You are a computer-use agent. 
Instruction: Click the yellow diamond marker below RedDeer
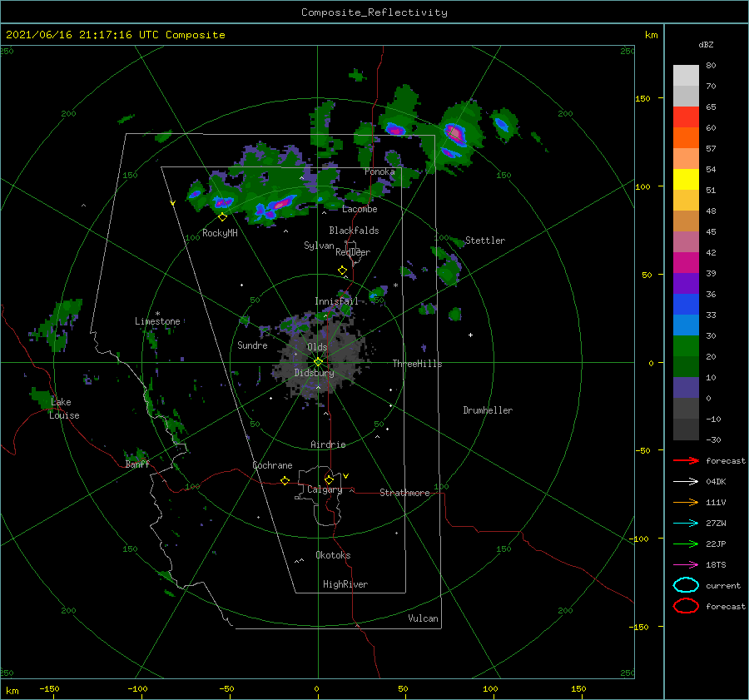point(342,271)
